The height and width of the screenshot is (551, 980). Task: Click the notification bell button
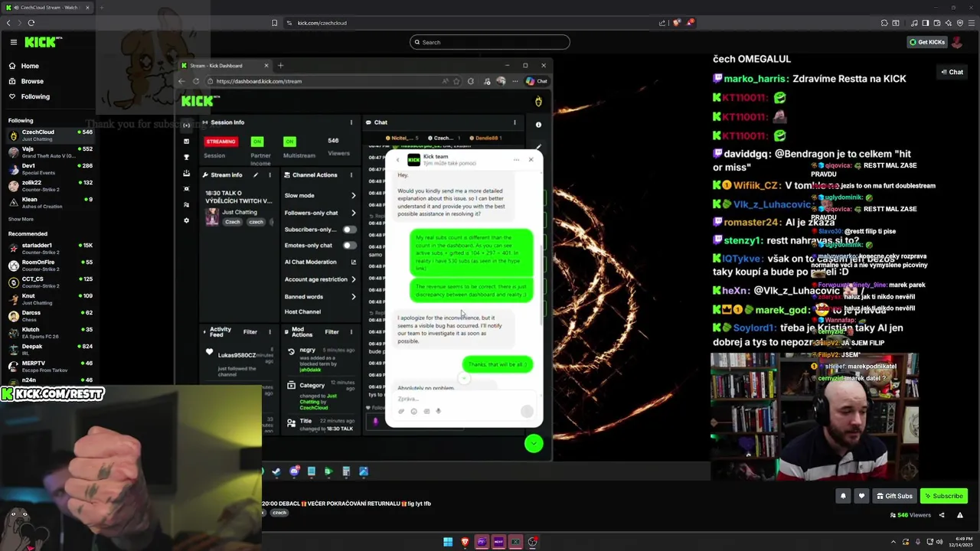click(843, 496)
